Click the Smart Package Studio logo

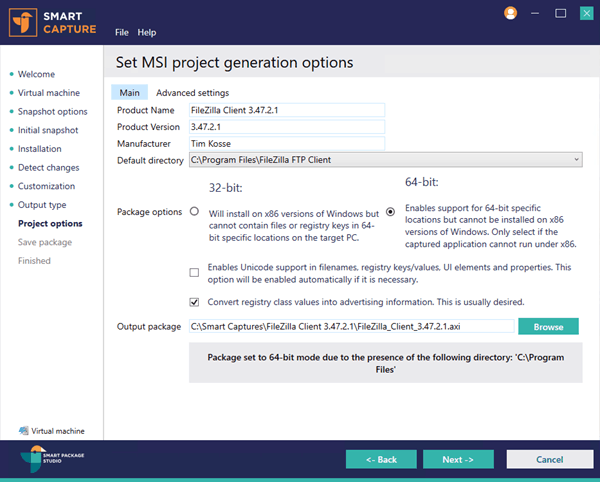[52, 458]
